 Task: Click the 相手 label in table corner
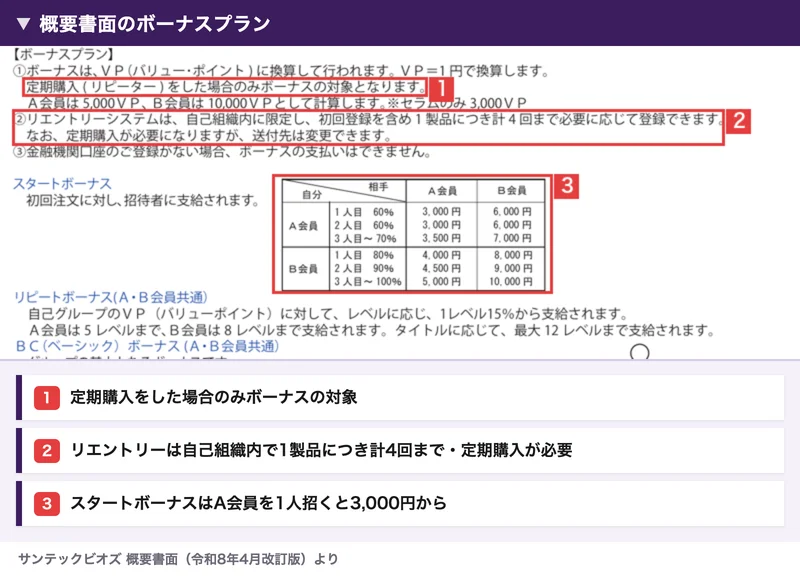378,187
